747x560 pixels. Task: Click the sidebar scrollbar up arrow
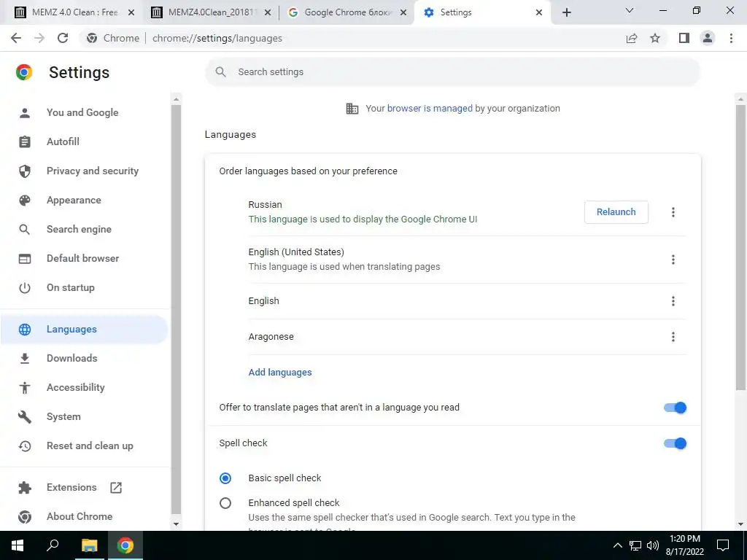(x=176, y=99)
